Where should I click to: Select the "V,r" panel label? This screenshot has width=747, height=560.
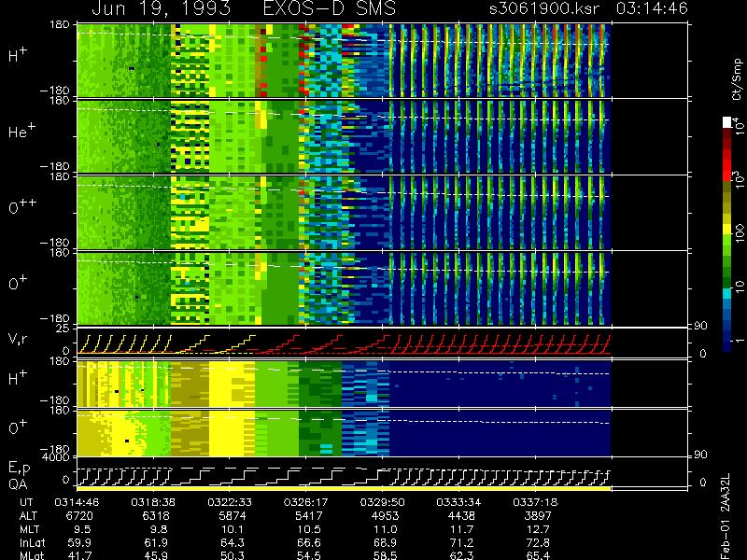(x=18, y=339)
